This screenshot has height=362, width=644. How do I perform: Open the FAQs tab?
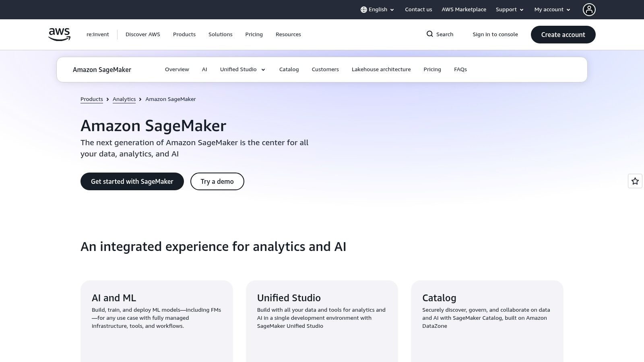460,70
